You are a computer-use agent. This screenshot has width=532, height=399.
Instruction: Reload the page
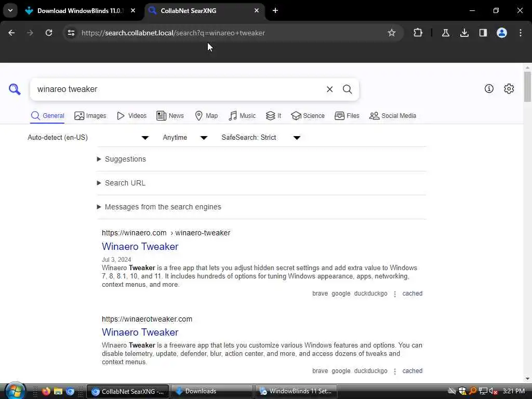[49, 33]
